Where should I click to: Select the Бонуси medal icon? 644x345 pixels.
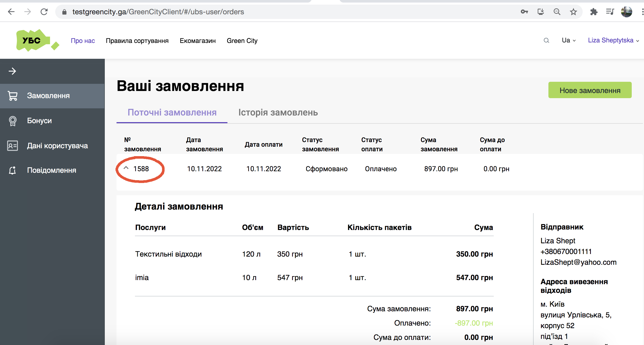(13, 121)
